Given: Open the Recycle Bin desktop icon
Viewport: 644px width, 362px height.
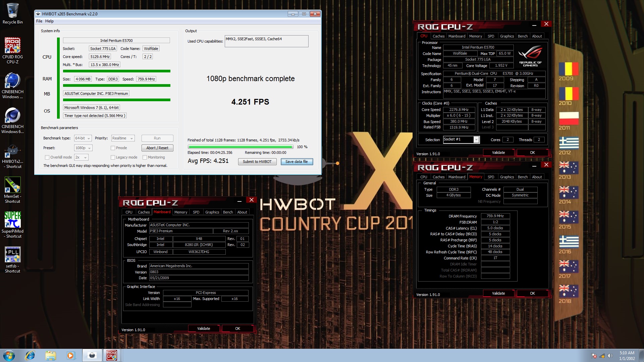Looking at the screenshot, I should coord(12,13).
